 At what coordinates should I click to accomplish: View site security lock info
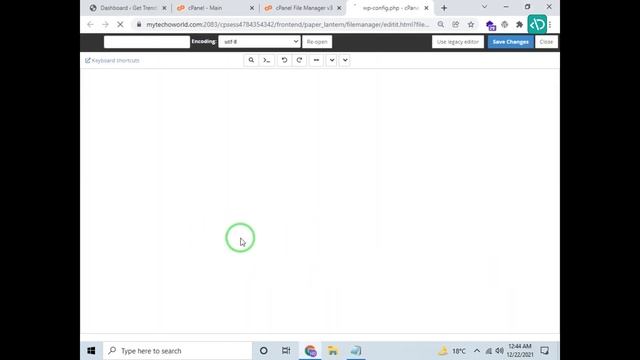pyautogui.click(x=139, y=24)
